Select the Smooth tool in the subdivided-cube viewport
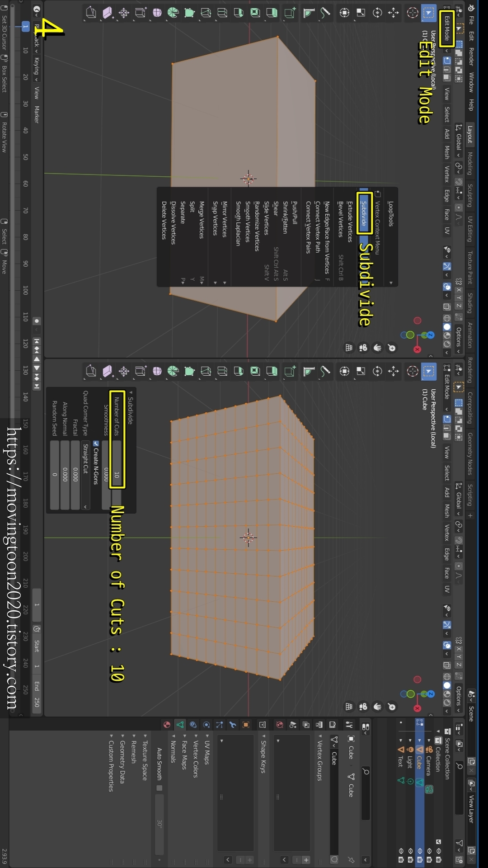This screenshot has width=488, height=868. 157,371
